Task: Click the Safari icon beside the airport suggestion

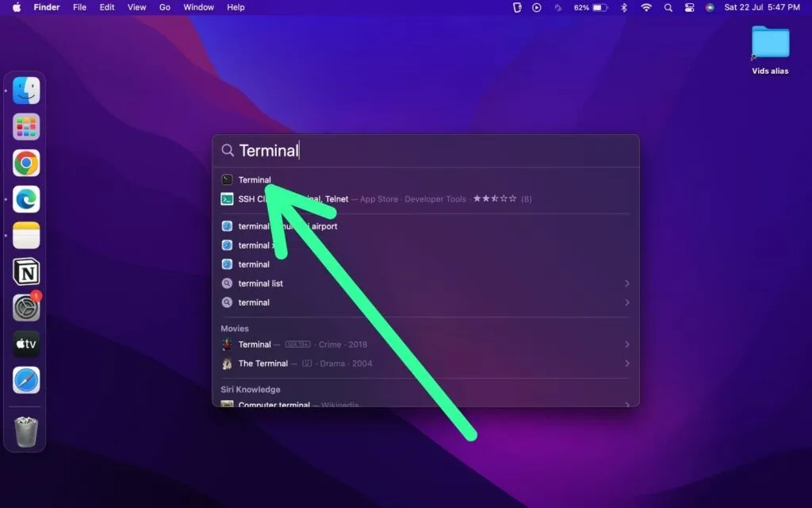Action: (x=227, y=226)
